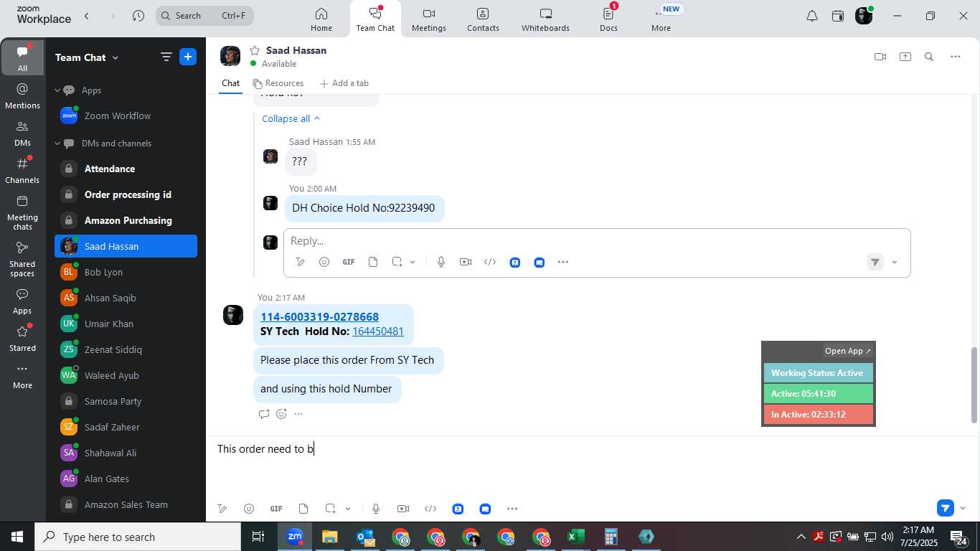Expand screenshot options arrow in reply box
The width and height of the screenshot is (980, 551).
coord(413,262)
